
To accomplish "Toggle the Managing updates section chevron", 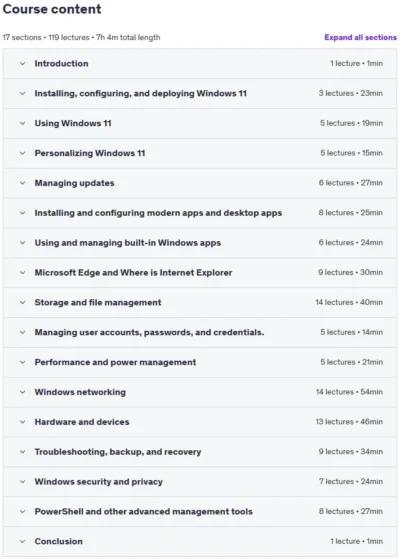I will 22,183.
